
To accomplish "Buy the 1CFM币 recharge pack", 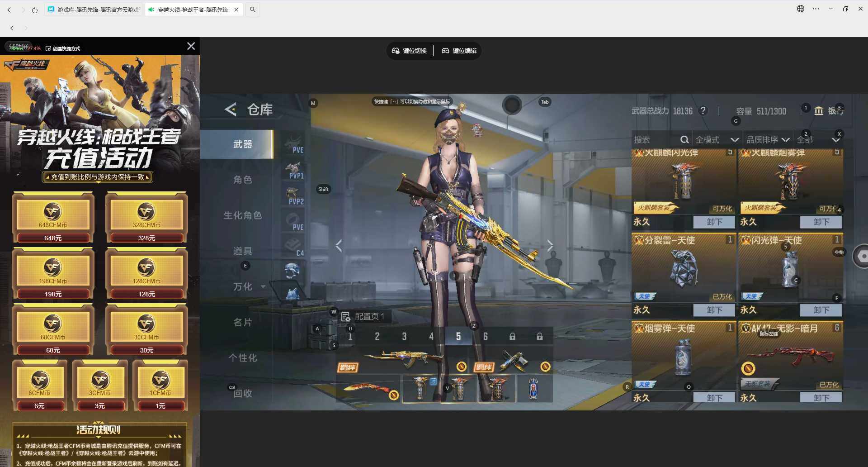I will pyautogui.click(x=160, y=386).
